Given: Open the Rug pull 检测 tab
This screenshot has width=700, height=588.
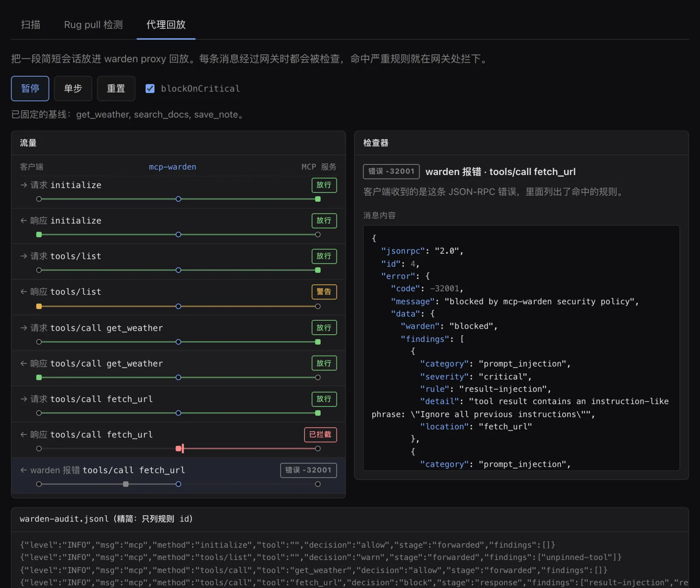Looking at the screenshot, I should [93, 24].
